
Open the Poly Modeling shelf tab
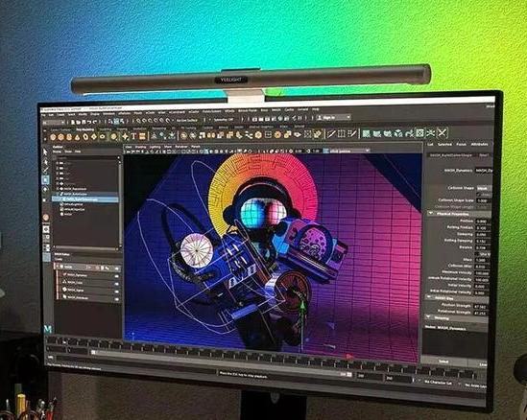85,129
